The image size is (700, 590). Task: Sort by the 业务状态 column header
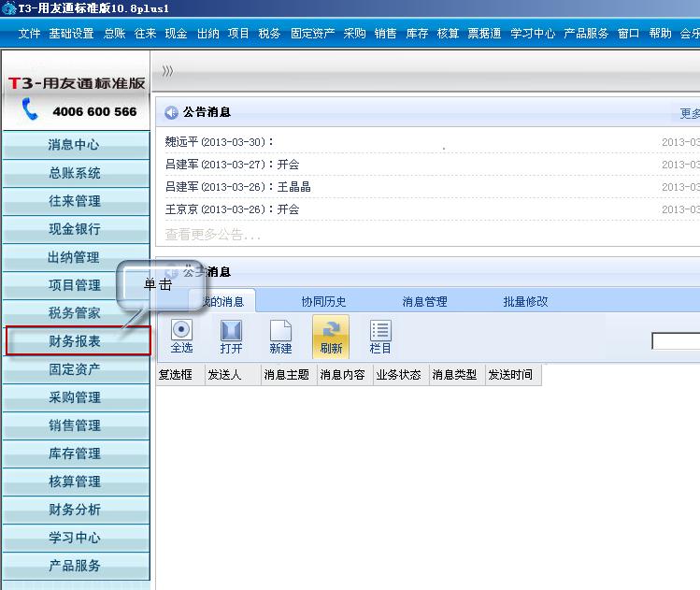click(x=401, y=375)
